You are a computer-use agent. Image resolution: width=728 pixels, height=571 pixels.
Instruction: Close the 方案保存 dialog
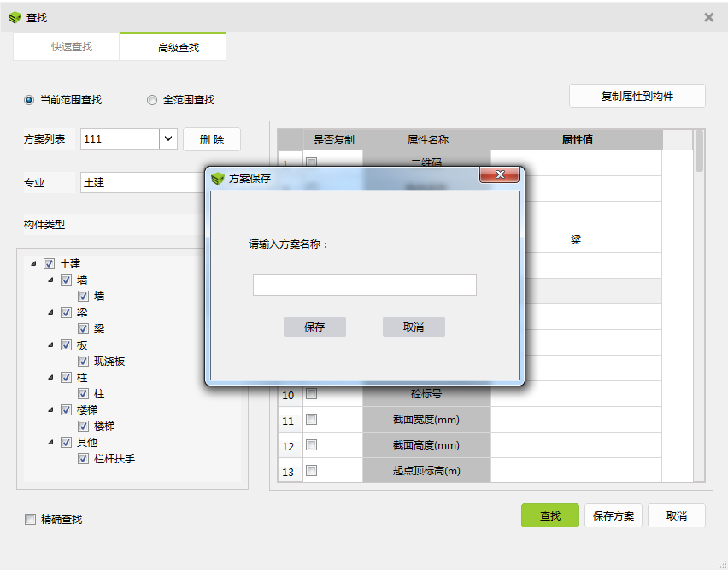click(x=500, y=174)
